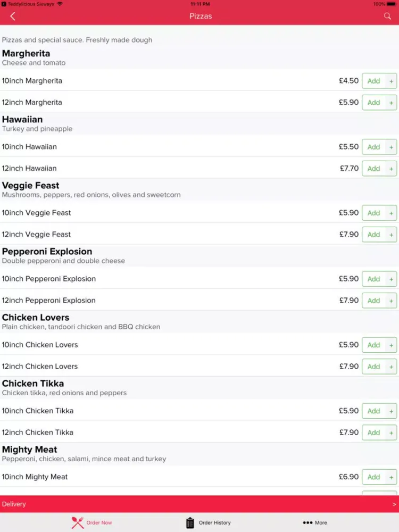
Task: Tap the three-dots More icon
Action: tap(307, 522)
